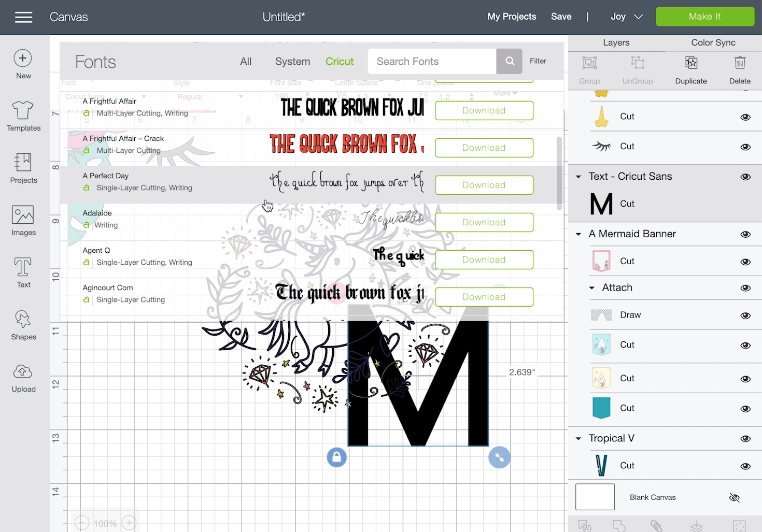
Task: Download the Agincourt Com font
Action: pos(484,297)
